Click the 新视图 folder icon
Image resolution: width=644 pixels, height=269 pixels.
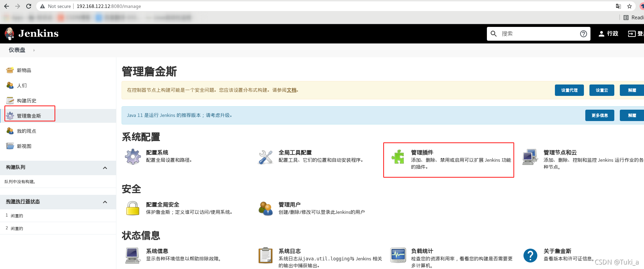pyautogui.click(x=10, y=146)
